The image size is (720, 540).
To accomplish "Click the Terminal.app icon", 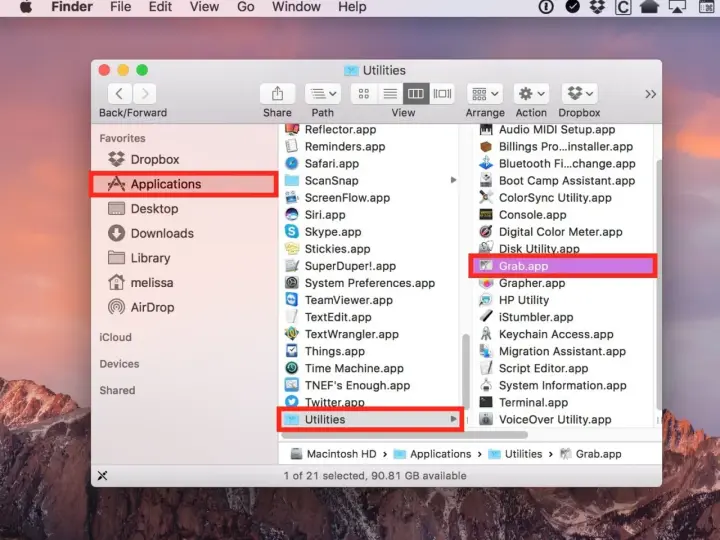I will [x=486, y=402].
